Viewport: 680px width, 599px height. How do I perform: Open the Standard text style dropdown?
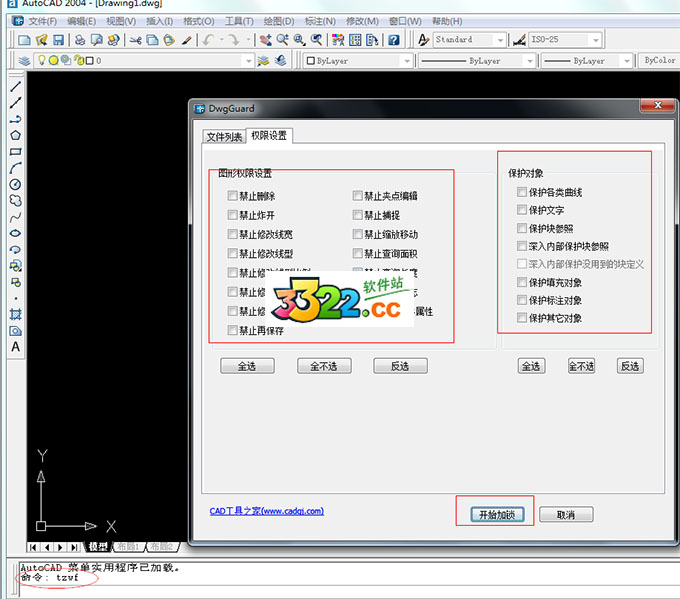point(500,40)
